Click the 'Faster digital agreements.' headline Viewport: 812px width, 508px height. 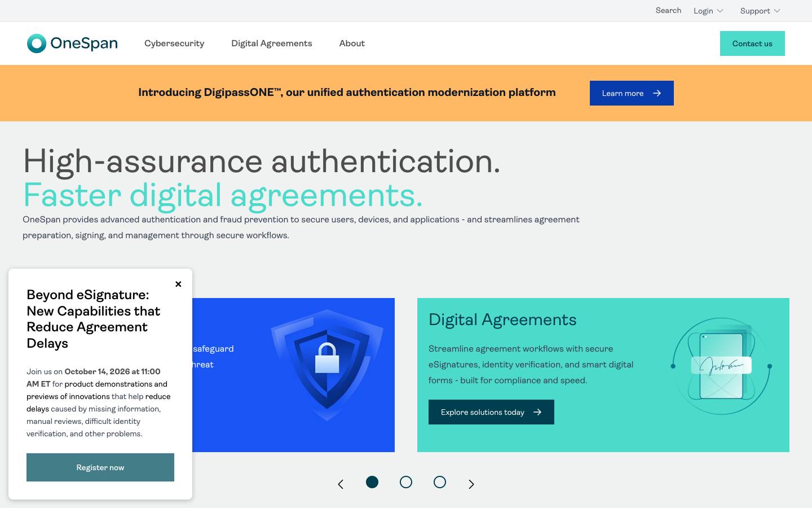click(223, 195)
